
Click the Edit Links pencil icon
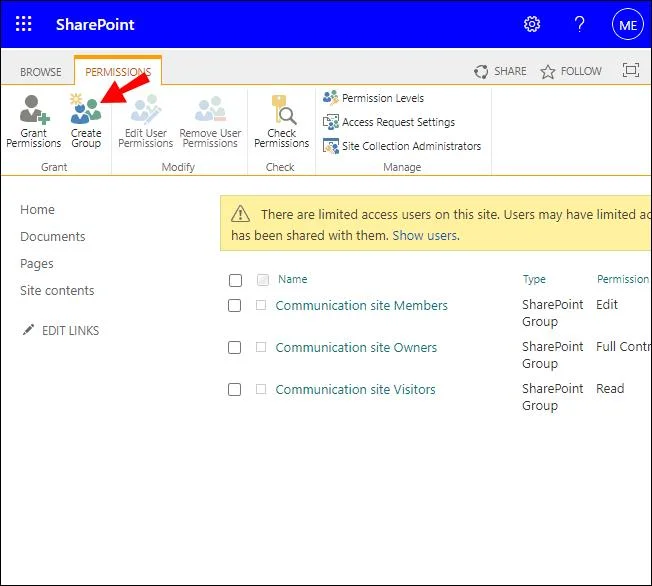point(28,330)
